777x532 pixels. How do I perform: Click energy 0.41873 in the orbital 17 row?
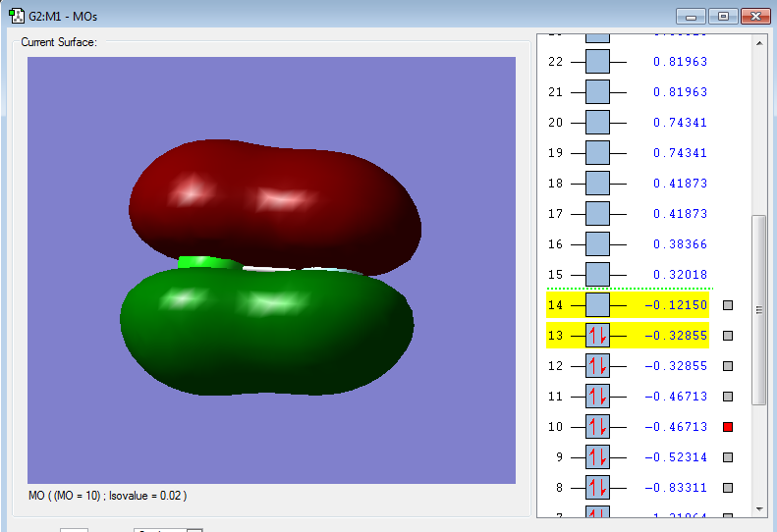[x=680, y=214]
